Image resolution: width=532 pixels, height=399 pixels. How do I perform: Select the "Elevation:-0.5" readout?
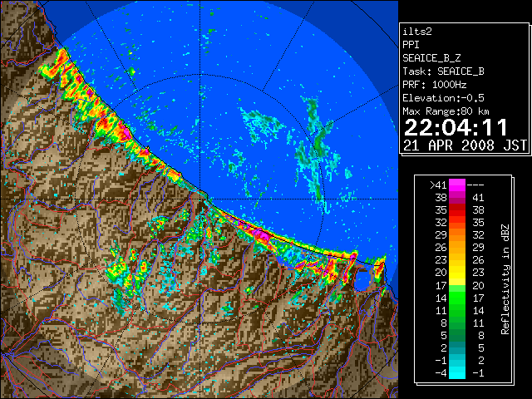coord(443,98)
